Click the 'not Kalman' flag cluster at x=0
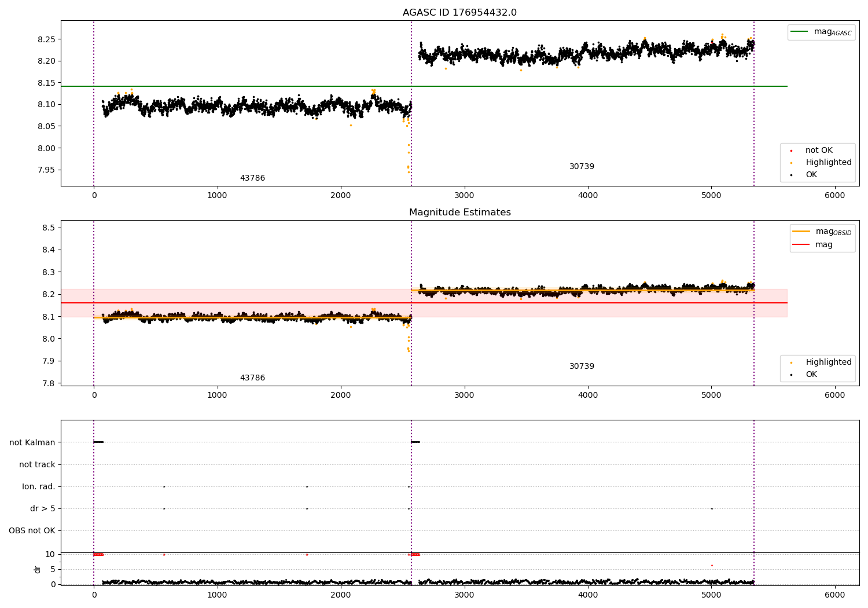This screenshot has width=868, height=608. point(98,442)
